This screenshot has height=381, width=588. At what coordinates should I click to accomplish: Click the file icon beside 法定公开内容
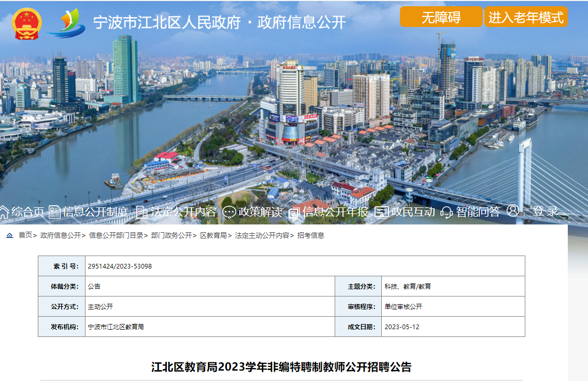[x=141, y=212]
